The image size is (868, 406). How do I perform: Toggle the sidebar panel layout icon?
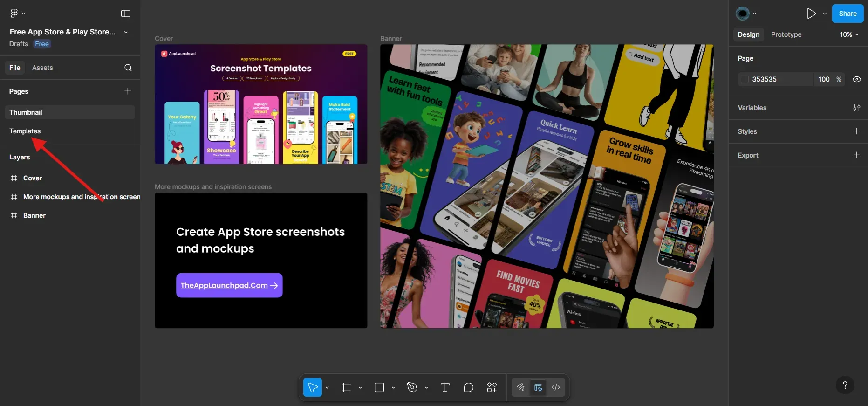tap(126, 14)
